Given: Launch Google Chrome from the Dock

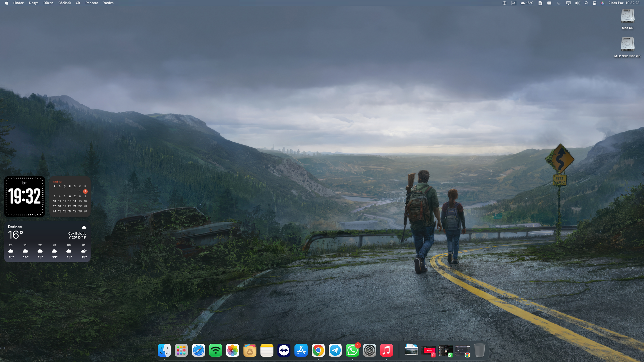Looking at the screenshot, I should pos(318,351).
